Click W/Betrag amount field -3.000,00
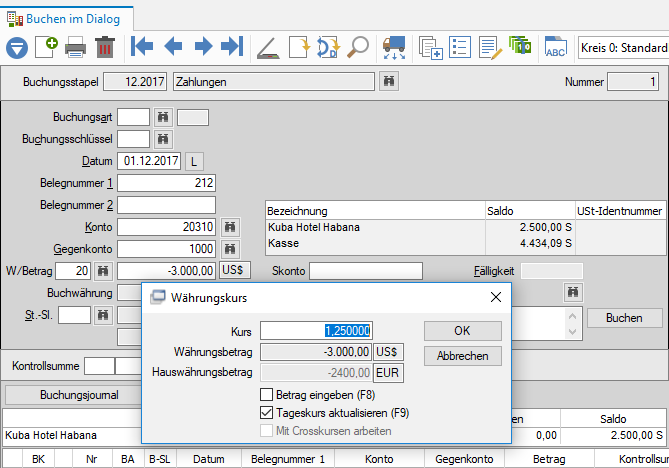 (166, 271)
